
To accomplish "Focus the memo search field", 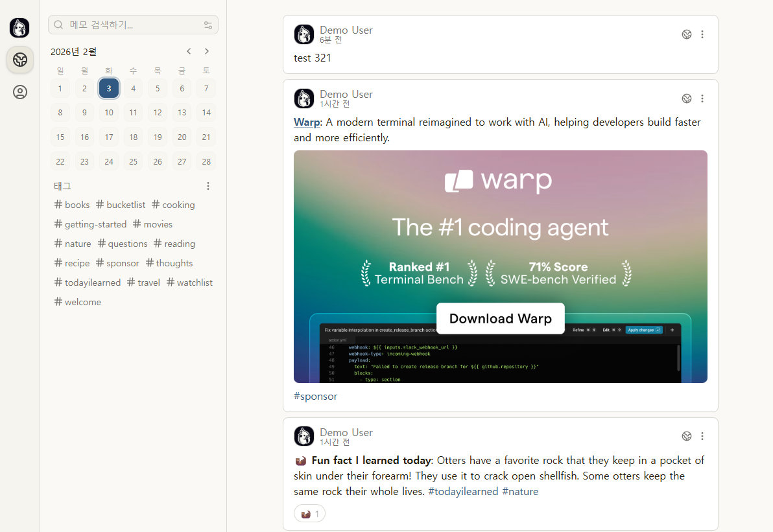I will (133, 25).
